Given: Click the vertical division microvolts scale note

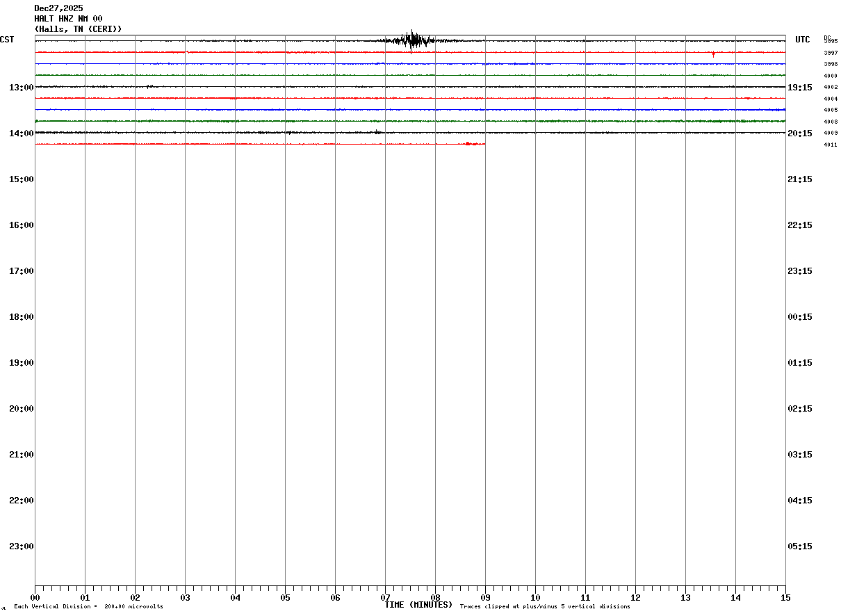Looking at the screenshot, I should (x=89, y=607).
